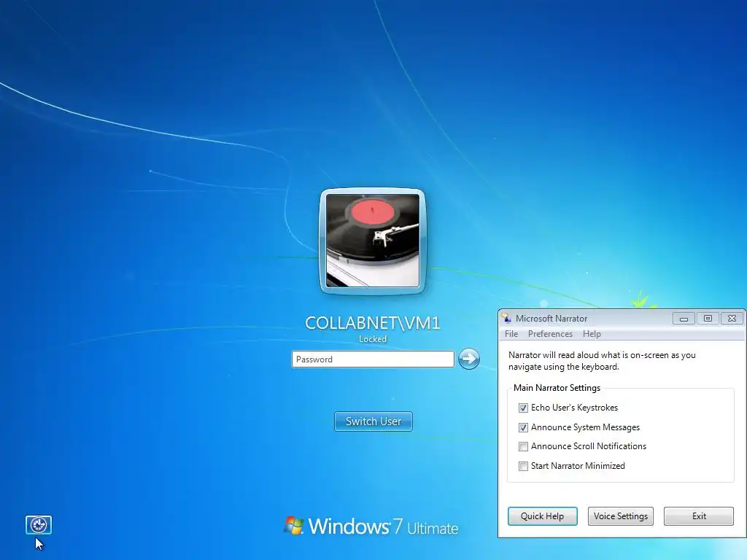
Task: Open the Ease of Access button
Action: click(x=39, y=525)
